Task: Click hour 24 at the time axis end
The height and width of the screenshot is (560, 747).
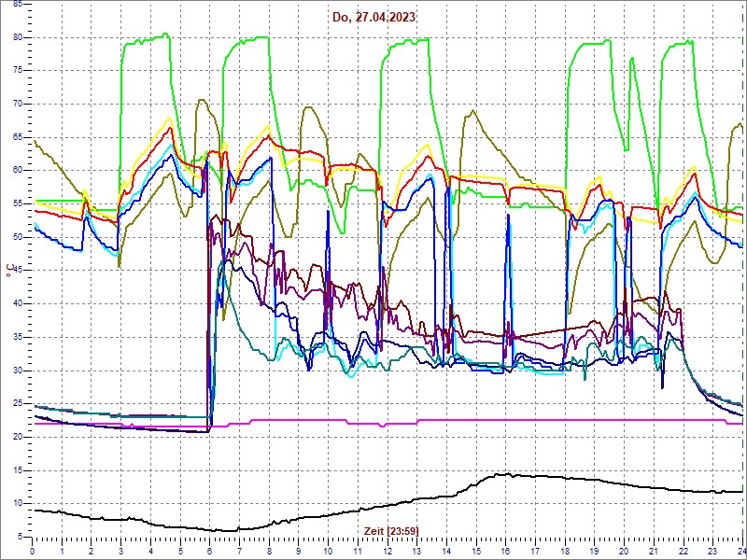Action: pyautogui.click(x=740, y=552)
